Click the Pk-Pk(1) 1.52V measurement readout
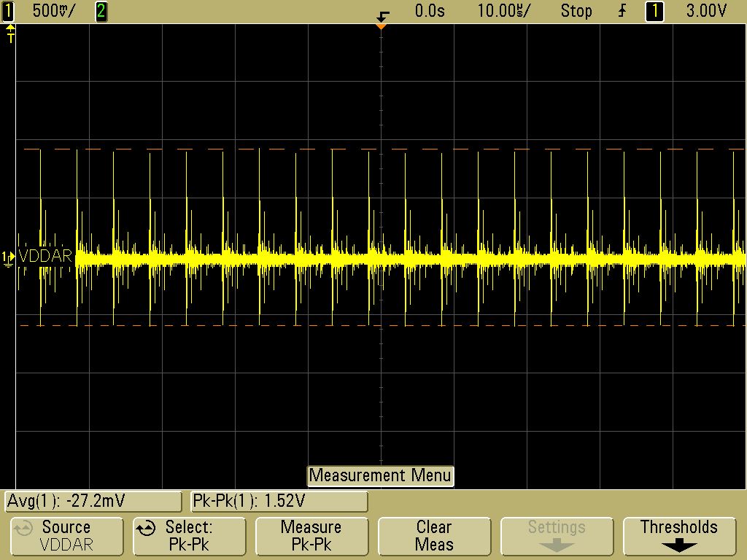Image resolution: width=747 pixels, height=560 pixels. click(x=279, y=501)
